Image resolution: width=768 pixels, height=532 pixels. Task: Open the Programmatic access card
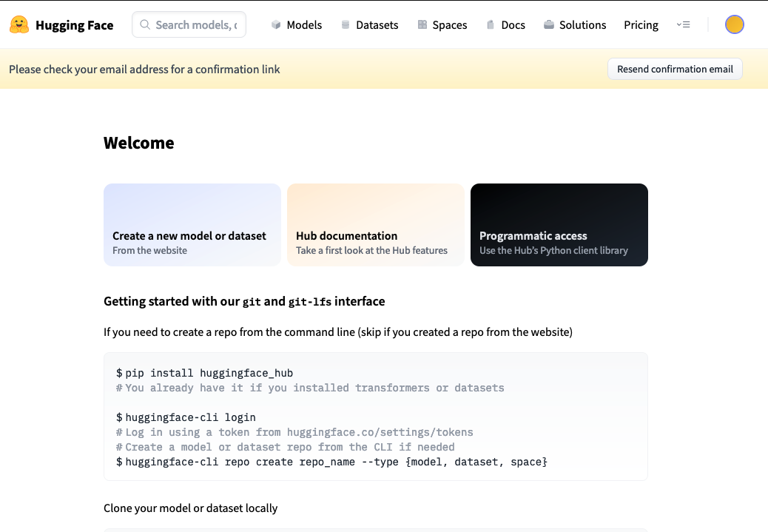click(x=559, y=225)
